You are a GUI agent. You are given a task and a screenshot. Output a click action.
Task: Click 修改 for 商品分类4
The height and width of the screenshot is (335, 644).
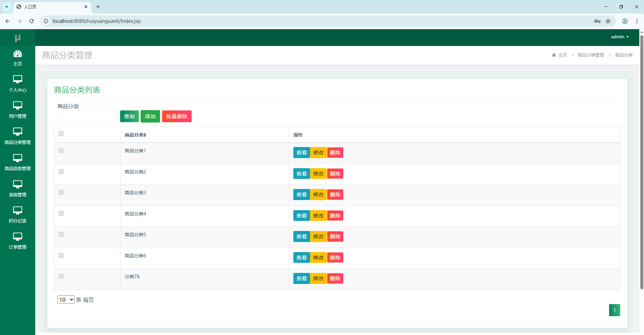[x=318, y=216]
